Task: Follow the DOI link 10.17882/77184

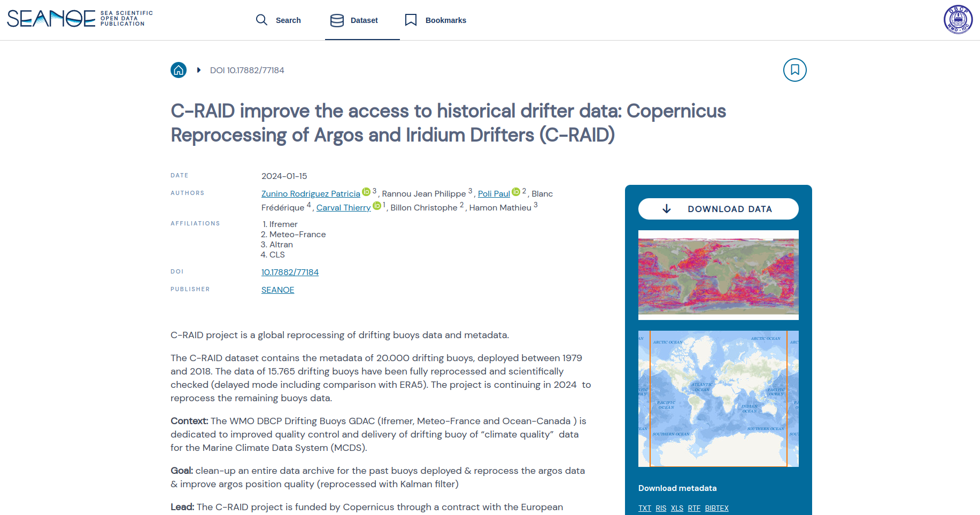Action: [x=290, y=272]
